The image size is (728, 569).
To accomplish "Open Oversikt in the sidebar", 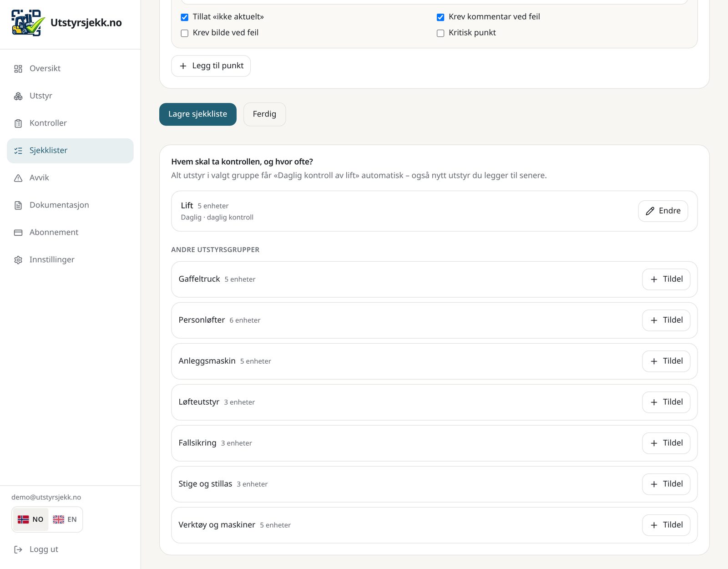I will click(70, 69).
